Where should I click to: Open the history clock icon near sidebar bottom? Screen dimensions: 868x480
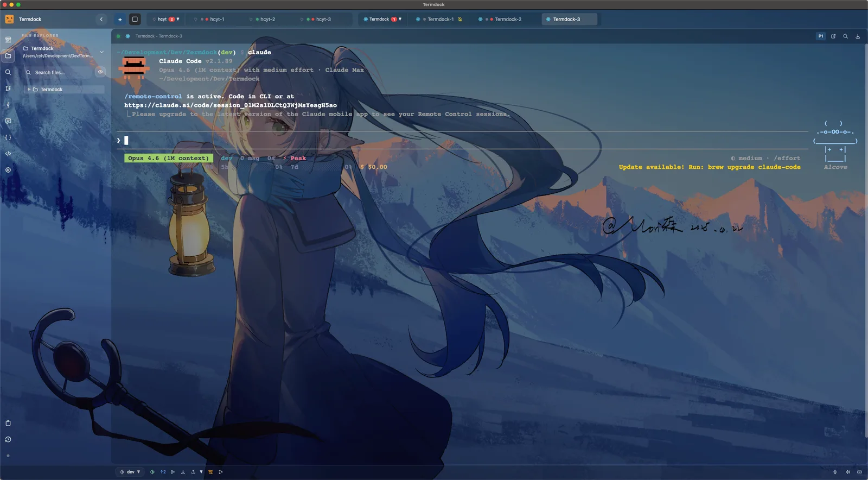(x=8, y=439)
